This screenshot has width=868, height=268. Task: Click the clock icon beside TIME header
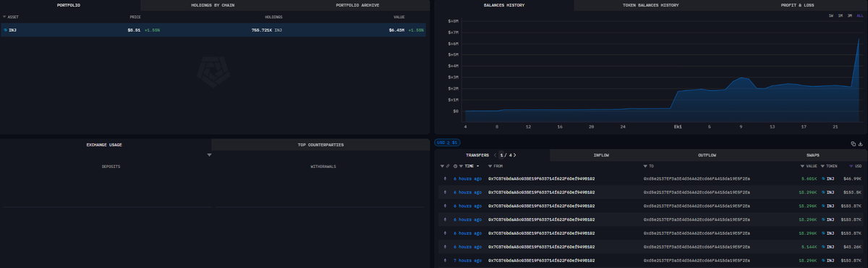coord(455,166)
